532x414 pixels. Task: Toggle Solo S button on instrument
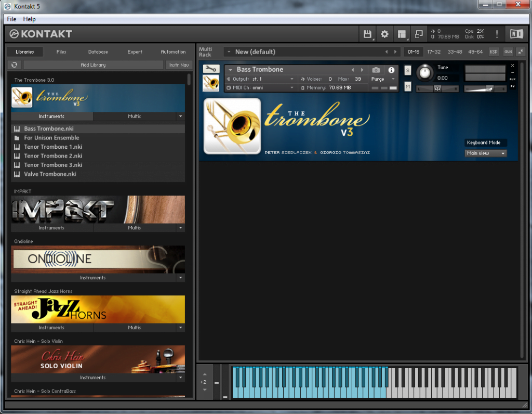tap(407, 70)
